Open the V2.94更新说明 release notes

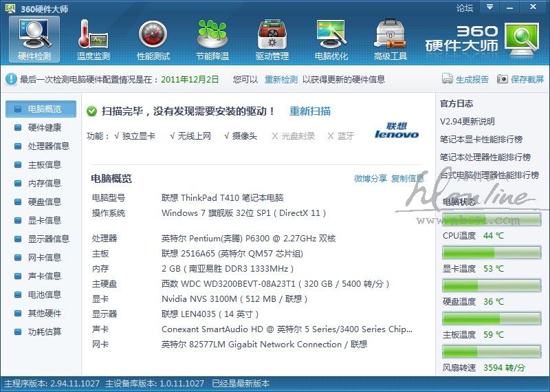[467, 122]
